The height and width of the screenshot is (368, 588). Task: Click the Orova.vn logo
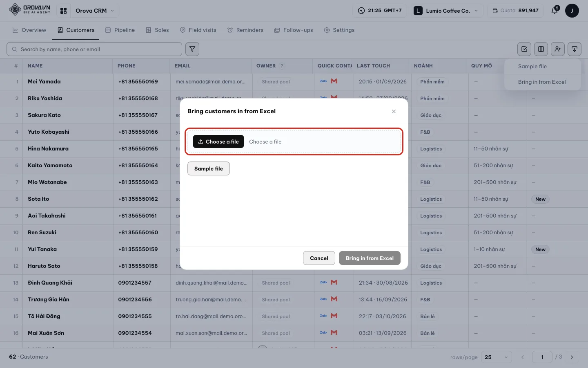tap(29, 9)
